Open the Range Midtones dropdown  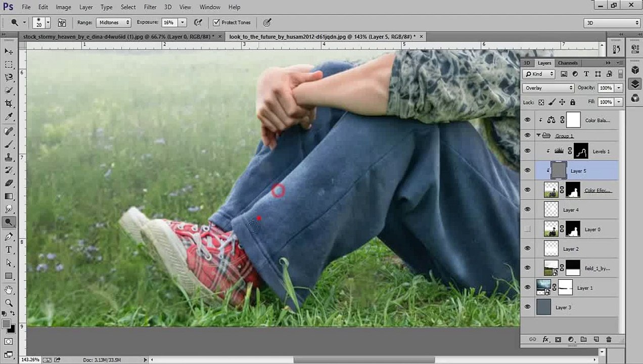click(114, 22)
